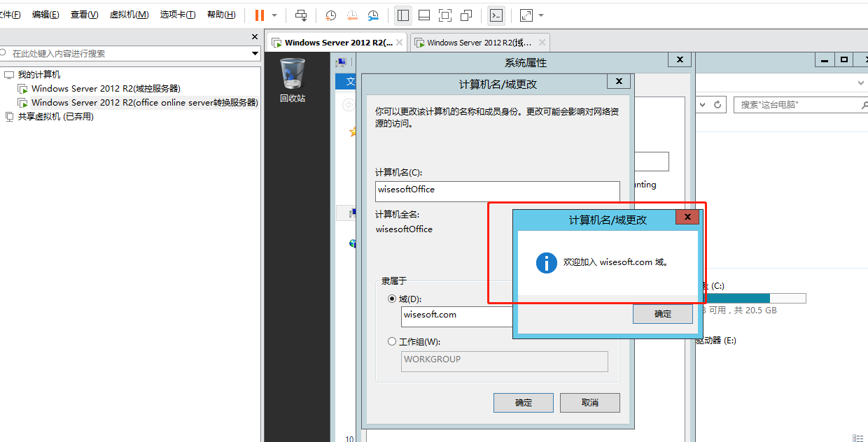Close the Windows Server 2012 R2(域... tab
The image size is (868, 442).
coord(542,43)
